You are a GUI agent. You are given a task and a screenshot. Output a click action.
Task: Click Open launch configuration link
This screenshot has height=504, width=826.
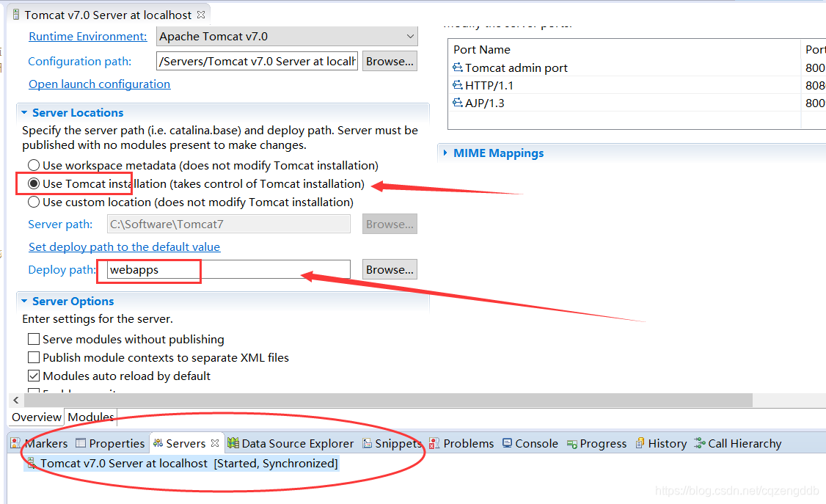pyautogui.click(x=99, y=84)
